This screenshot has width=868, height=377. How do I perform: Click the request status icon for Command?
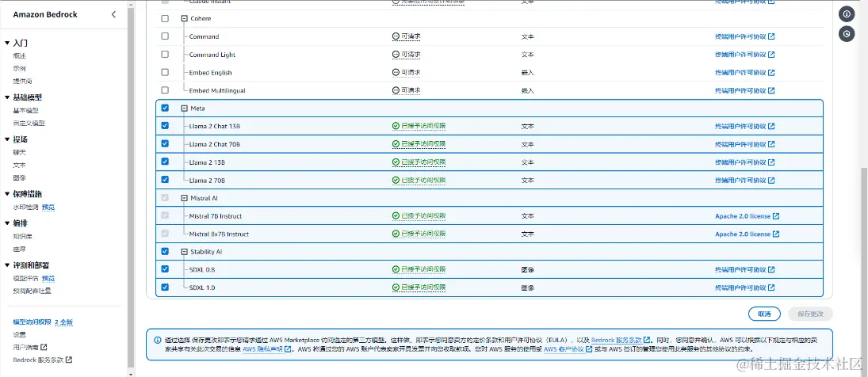[x=396, y=36]
